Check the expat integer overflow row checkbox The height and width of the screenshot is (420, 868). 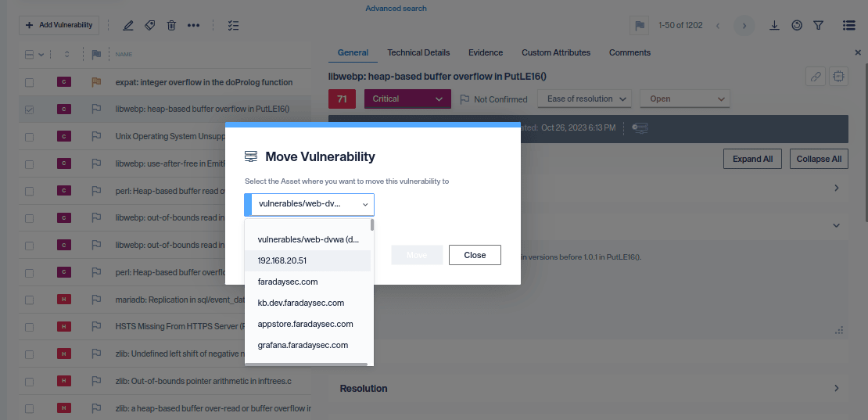29,82
